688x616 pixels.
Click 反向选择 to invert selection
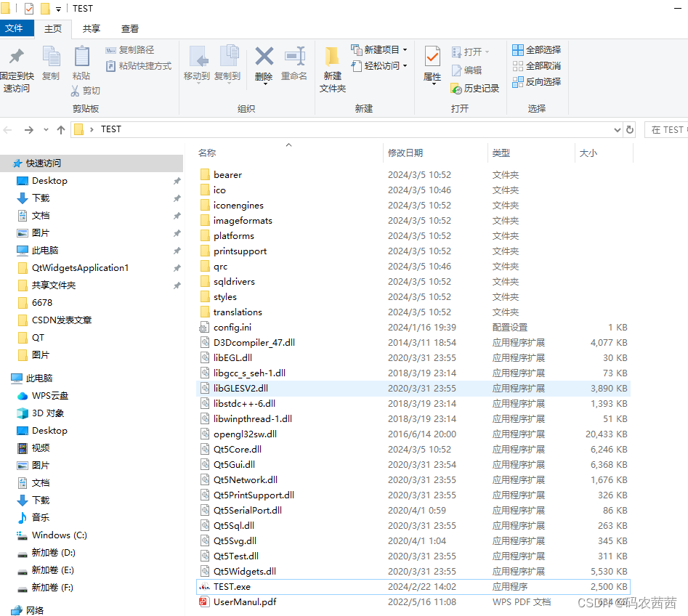[538, 81]
